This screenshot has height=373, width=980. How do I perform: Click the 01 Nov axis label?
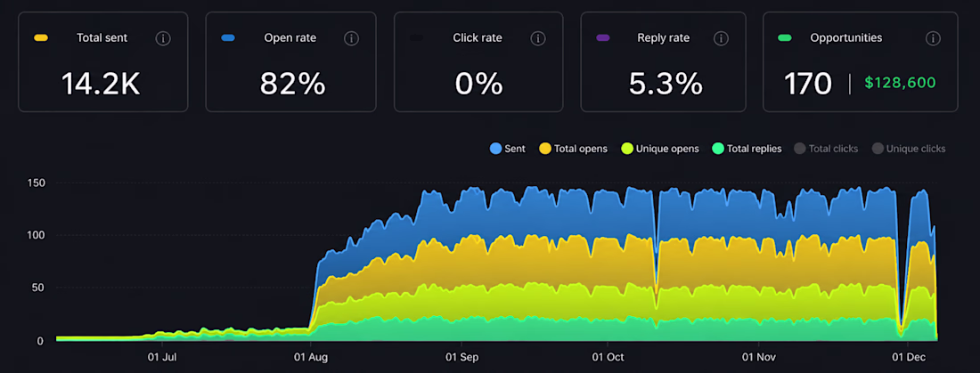point(759,358)
